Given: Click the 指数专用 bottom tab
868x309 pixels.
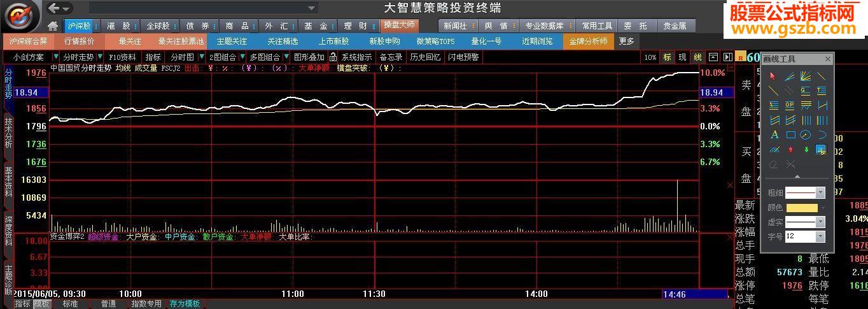Looking at the screenshot, I should coord(146,304).
